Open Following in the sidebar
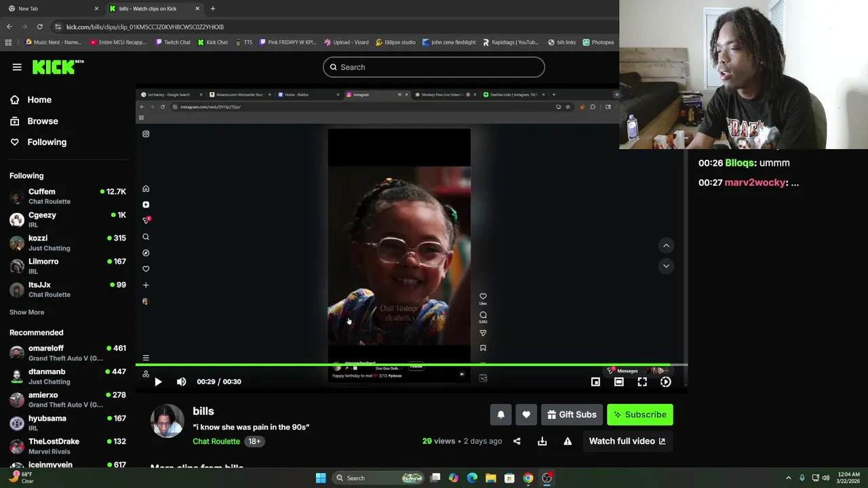The height and width of the screenshot is (488, 868). pyautogui.click(x=47, y=142)
